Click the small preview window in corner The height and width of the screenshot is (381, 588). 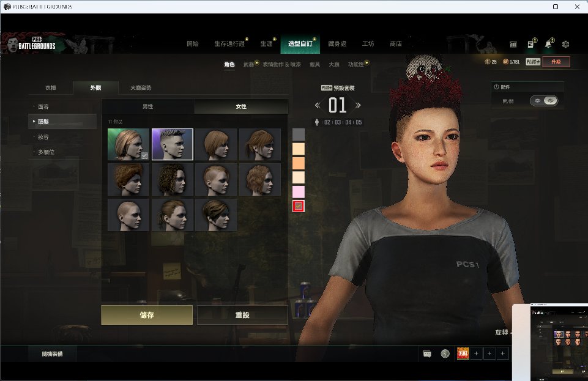pyautogui.click(x=550, y=342)
